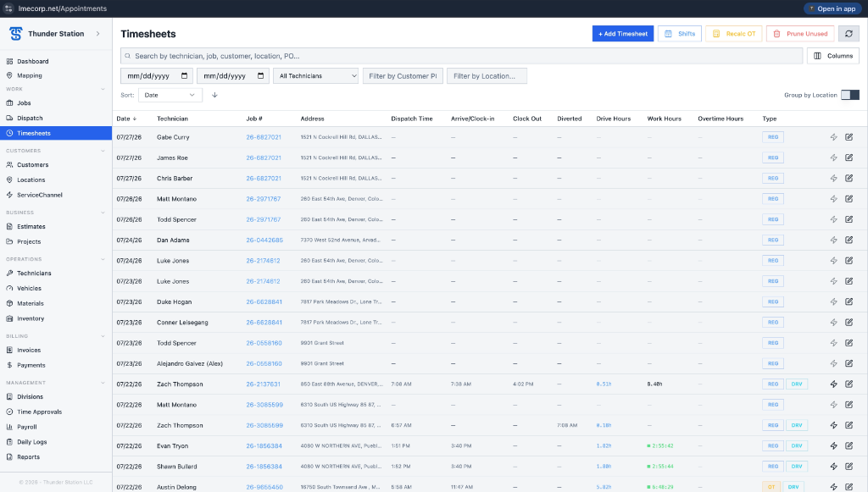Click the Recalc OT button

pyautogui.click(x=733, y=34)
